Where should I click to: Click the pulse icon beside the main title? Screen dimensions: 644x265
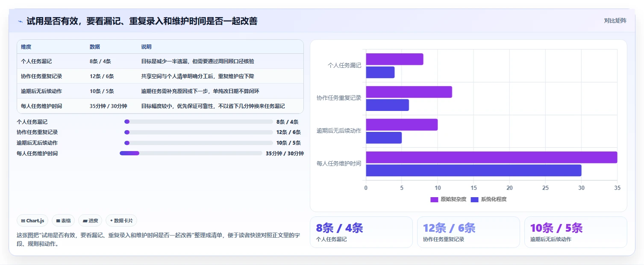(20, 21)
